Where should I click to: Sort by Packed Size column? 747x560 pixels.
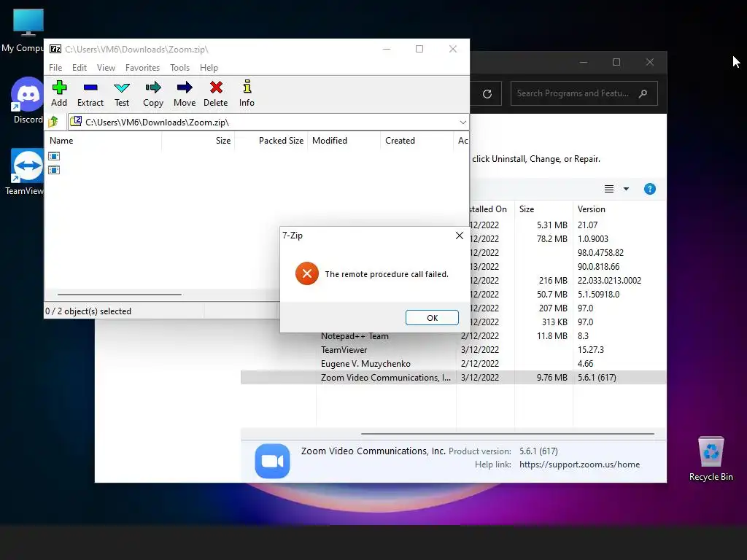click(x=271, y=141)
